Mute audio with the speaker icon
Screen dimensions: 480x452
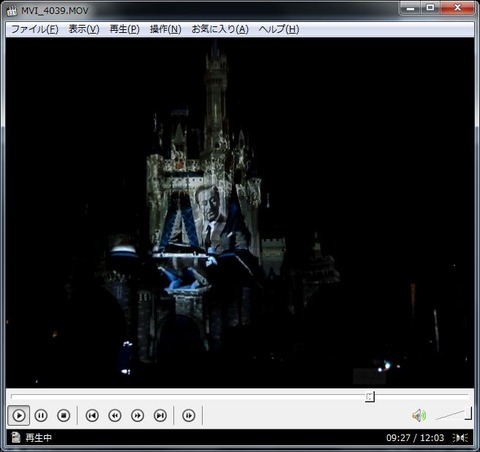click(419, 415)
